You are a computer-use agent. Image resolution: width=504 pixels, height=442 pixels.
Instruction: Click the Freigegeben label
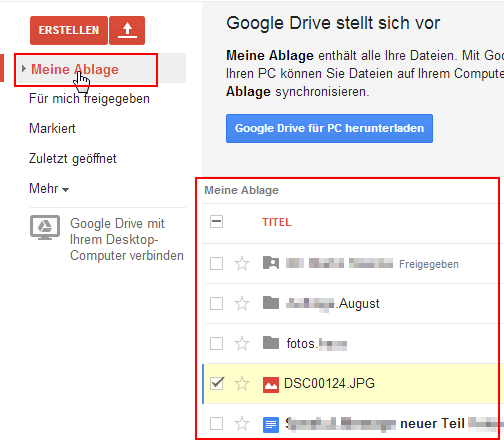coord(429,264)
